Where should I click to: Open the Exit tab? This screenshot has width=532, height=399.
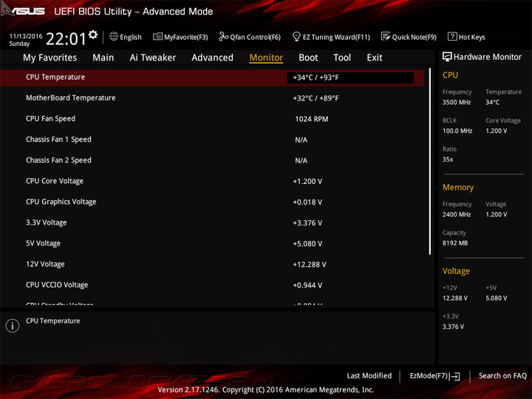pyautogui.click(x=374, y=58)
